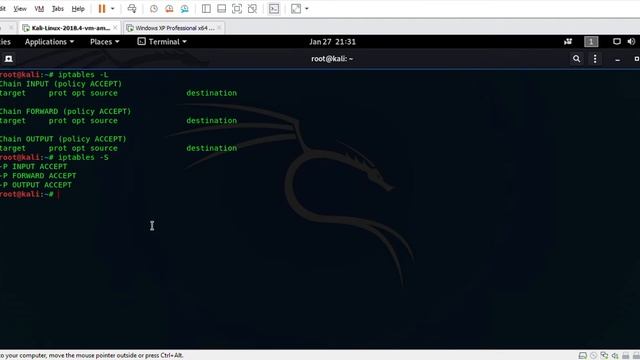
Task: Click the stretch guest display icon
Action: coord(296,9)
